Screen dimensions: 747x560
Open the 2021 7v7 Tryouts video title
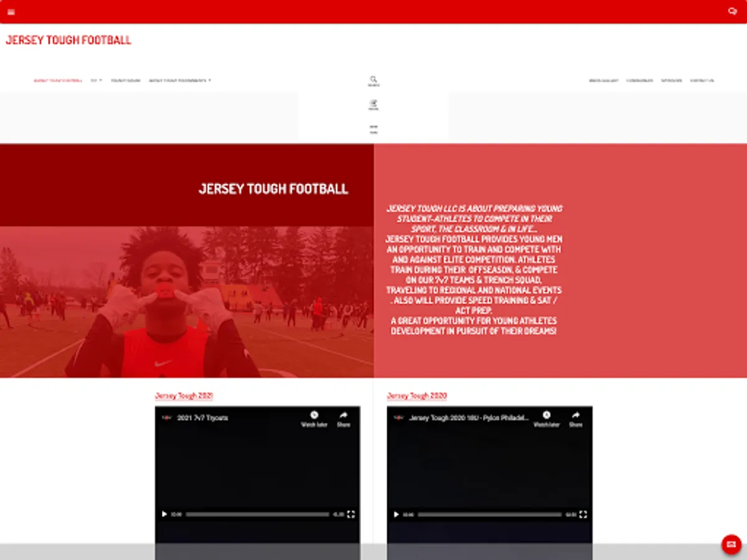[x=203, y=418]
